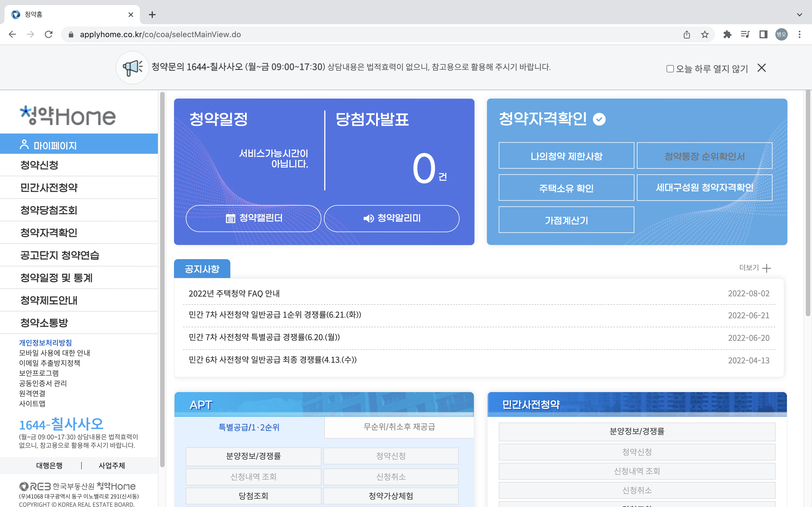Click 가점계산기 button

(x=566, y=220)
